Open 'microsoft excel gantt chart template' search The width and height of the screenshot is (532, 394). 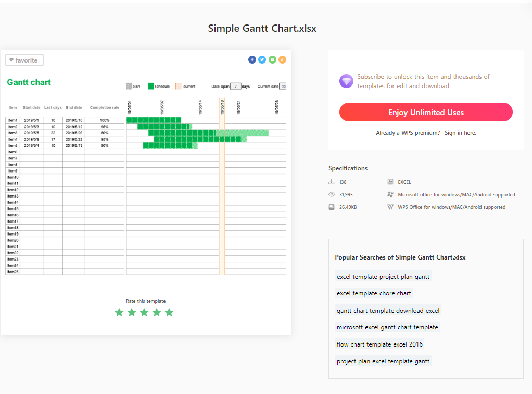387,327
